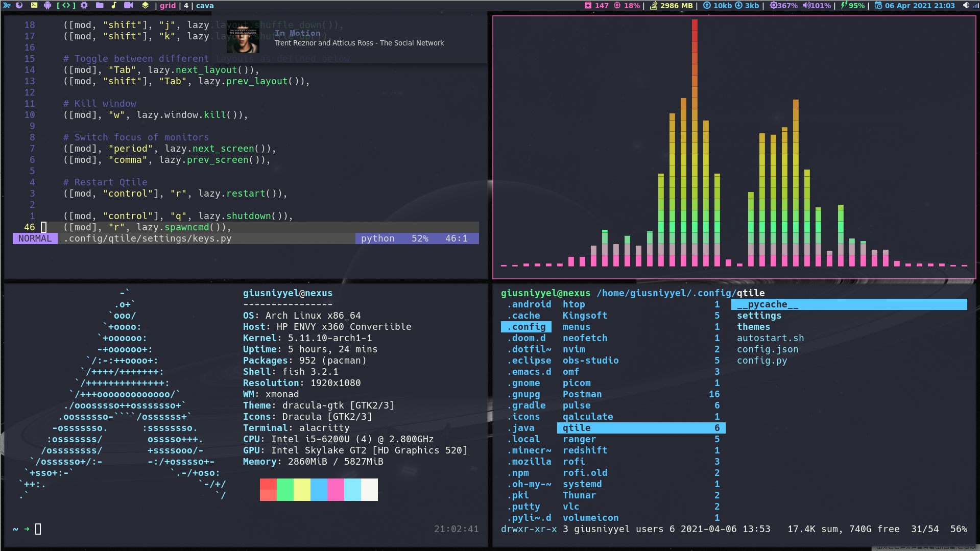Switch to the terminal workspace icon
Image resolution: width=980 pixels, height=551 pixels.
pos(34,6)
